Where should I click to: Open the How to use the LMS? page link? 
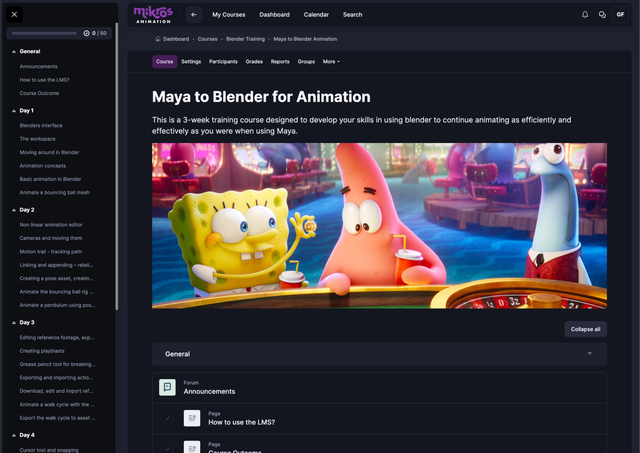[242, 422]
